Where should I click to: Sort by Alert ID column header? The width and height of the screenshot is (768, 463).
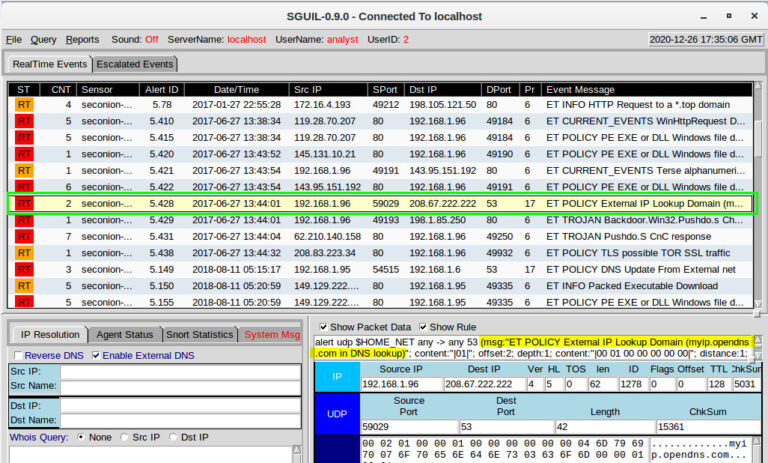(162, 90)
